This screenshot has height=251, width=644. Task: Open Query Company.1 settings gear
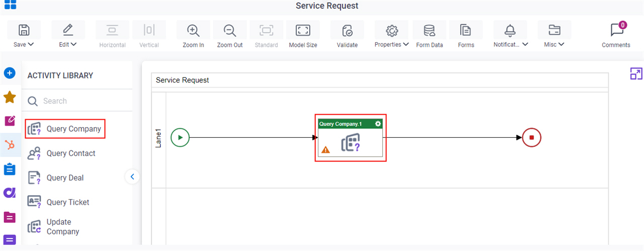(x=378, y=124)
